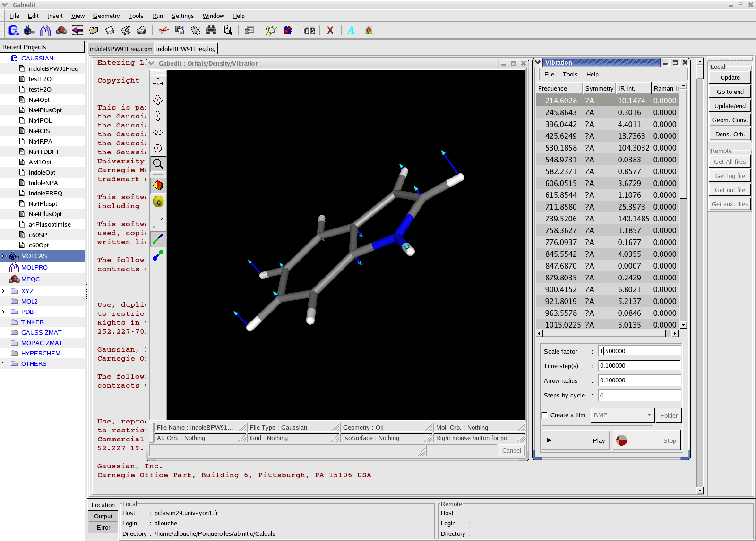Click the move/translate molecule tool
This screenshot has width=756, height=541.
pyautogui.click(x=158, y=84)
